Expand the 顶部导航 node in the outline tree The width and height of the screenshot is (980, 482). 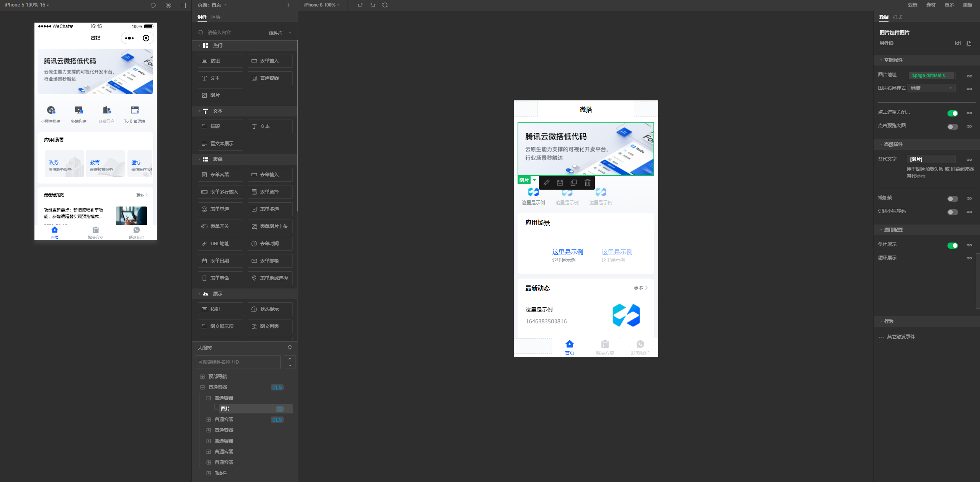[x=203, y=377]
